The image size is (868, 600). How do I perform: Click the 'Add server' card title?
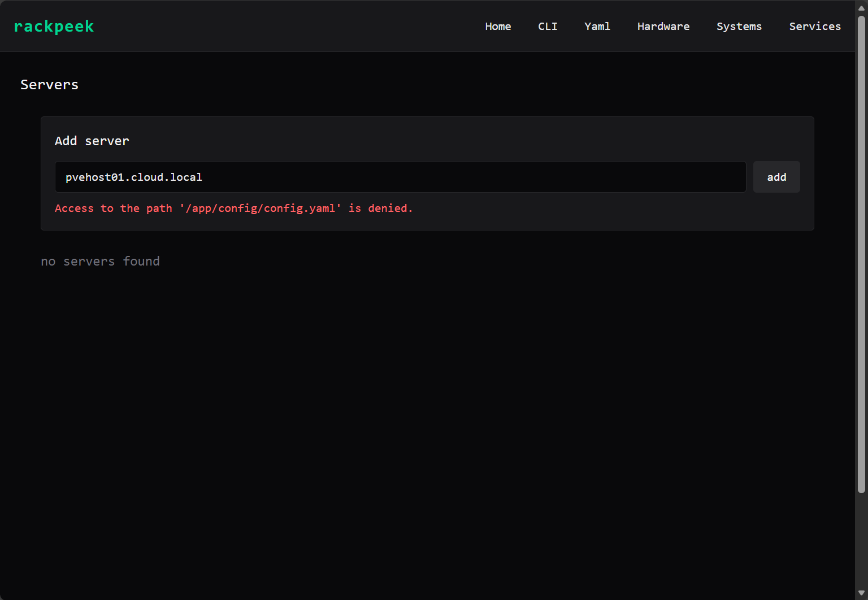click(92, 141)
